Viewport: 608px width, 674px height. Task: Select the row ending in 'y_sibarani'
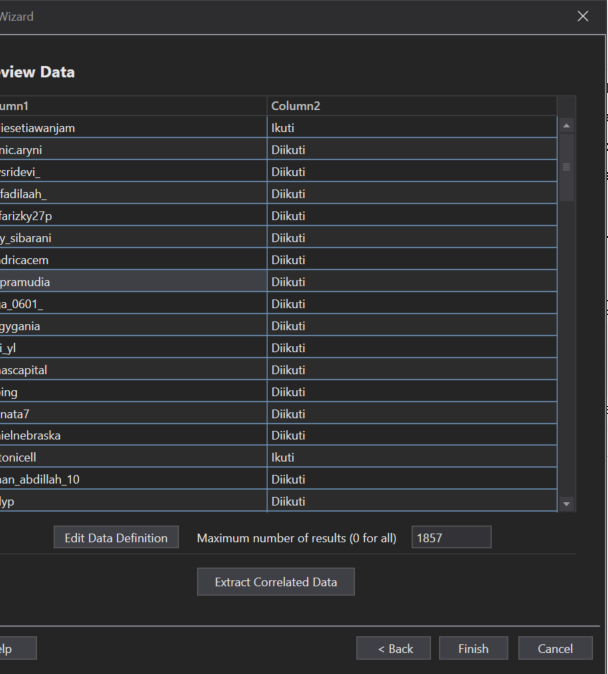coord(279,238)
